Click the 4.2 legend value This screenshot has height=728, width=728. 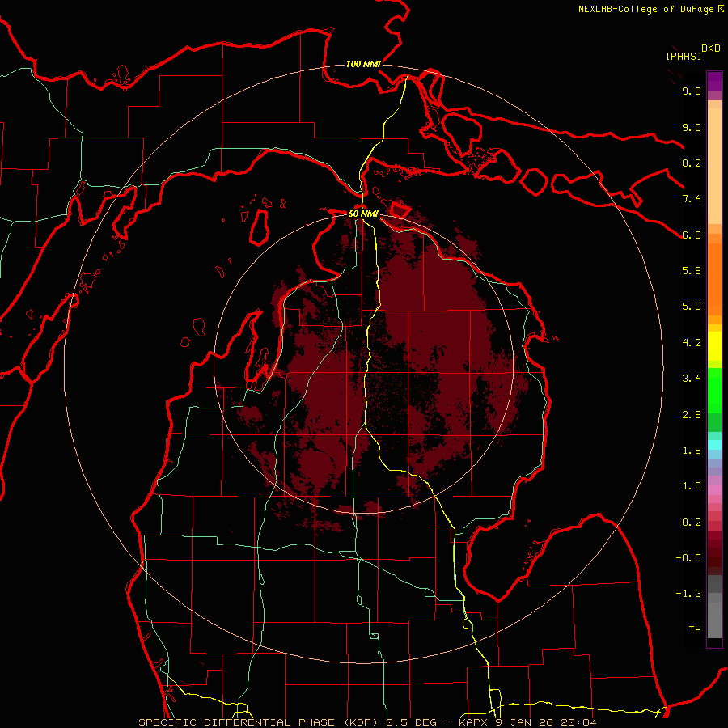pyautogui.click(x=692, y=343)
